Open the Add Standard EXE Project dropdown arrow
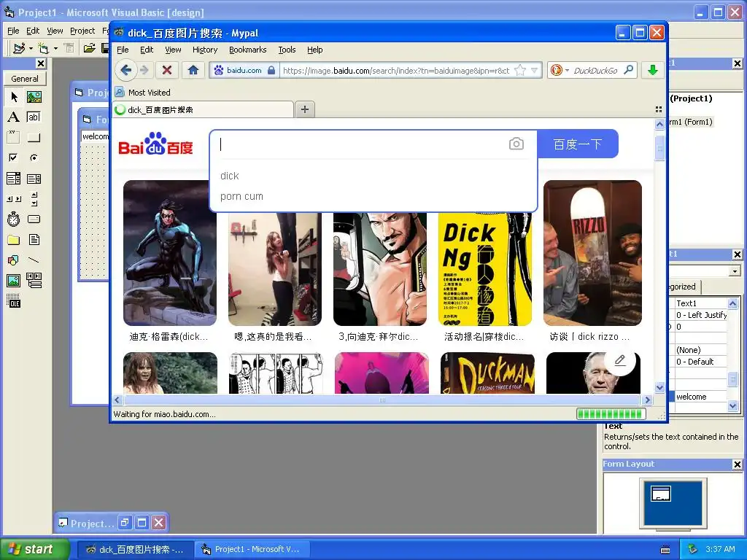The image size is (747, 560). click(31, 49)
